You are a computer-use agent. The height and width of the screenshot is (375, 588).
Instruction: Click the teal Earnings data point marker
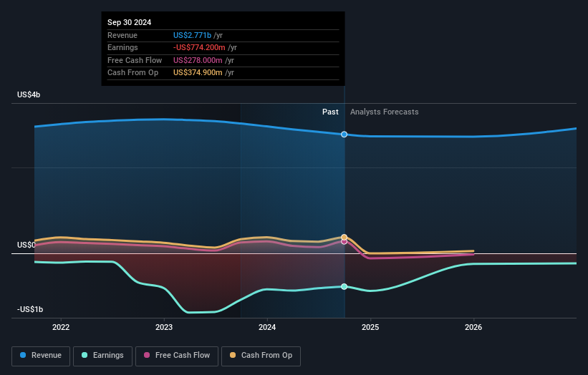click(x=344, y=286)
